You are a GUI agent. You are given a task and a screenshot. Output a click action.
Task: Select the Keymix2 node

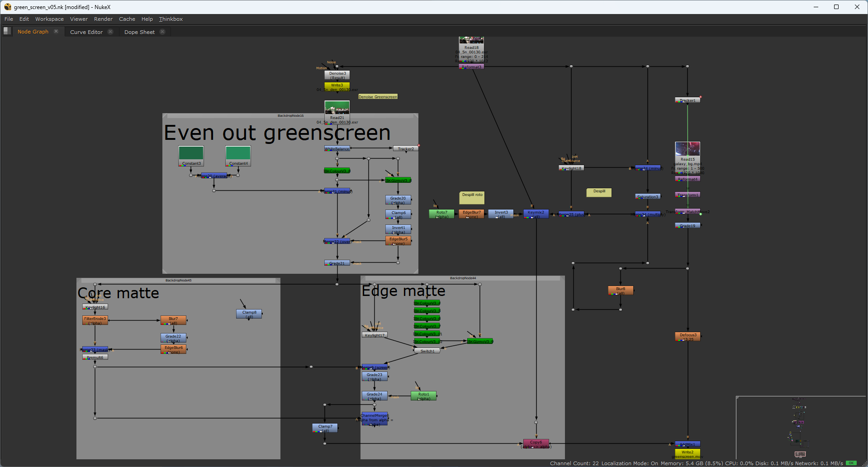click(x=536, y=214)
